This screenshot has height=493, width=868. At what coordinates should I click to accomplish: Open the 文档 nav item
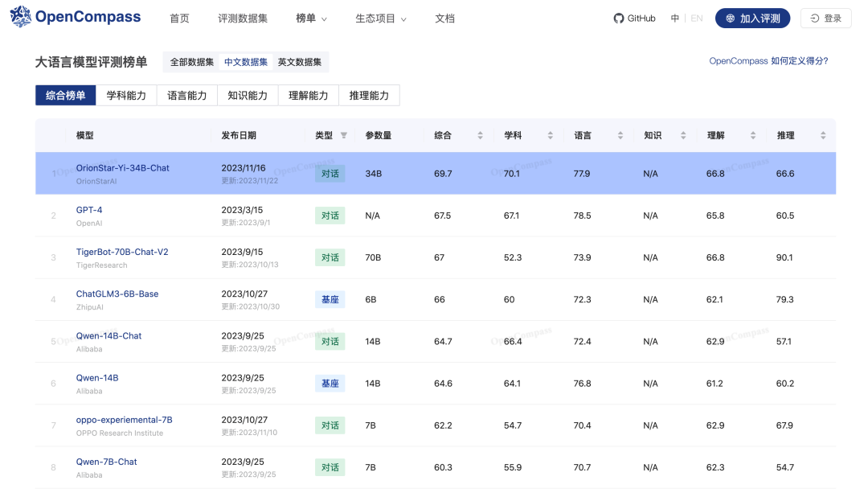[x=444, y=18]
